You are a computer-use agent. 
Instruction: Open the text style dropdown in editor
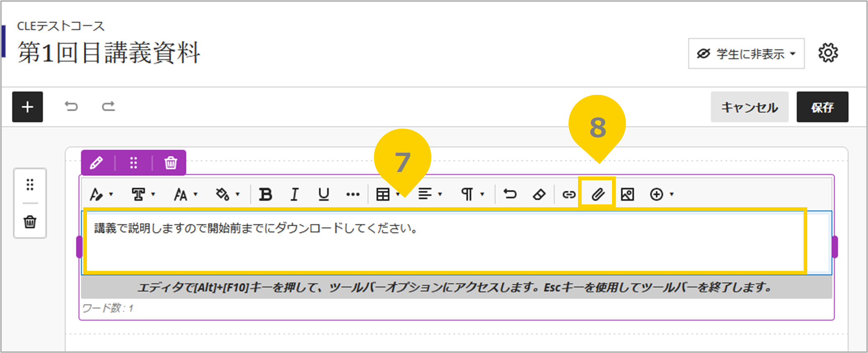101,194
